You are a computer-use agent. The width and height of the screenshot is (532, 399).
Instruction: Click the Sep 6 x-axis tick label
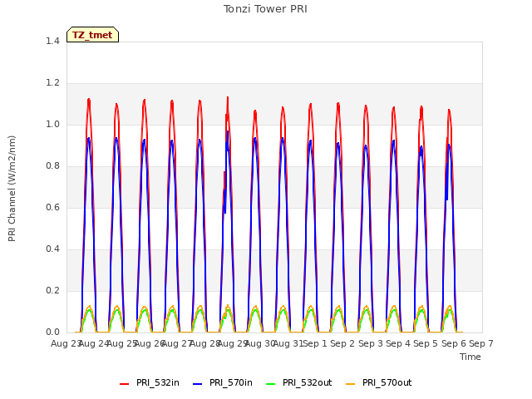[x=454, y=343]
